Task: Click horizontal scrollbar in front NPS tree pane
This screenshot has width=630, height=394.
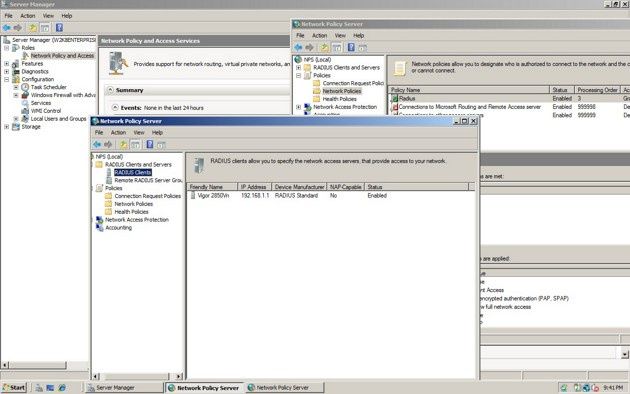Action: 137,376
